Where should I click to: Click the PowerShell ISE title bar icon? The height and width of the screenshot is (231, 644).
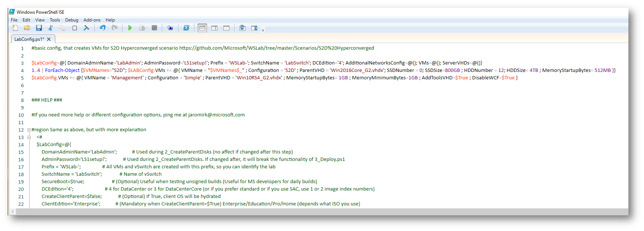click(12, 12)
